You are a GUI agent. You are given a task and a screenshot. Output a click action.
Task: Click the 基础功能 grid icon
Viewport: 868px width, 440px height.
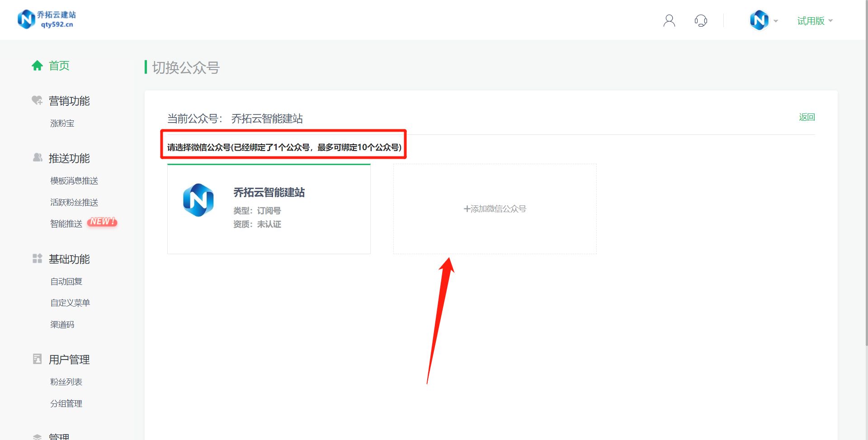point(37,259)
